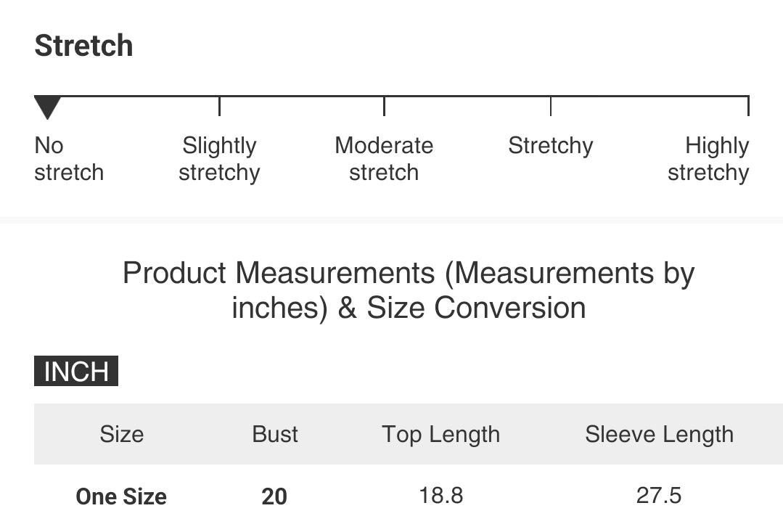Click the slider tick above Moderate stretch
Viewport: 783px width, 532px height.
(x=384, y=106)
